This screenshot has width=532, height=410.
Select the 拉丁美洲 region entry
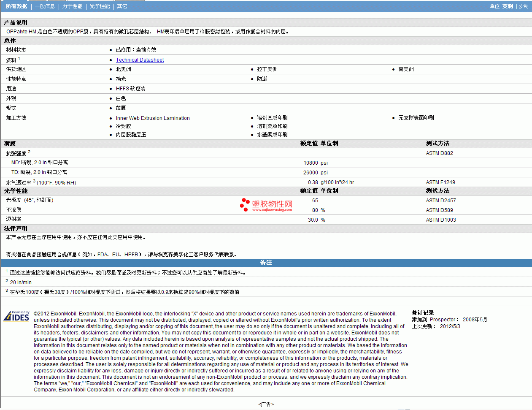[x=267, y=69]
